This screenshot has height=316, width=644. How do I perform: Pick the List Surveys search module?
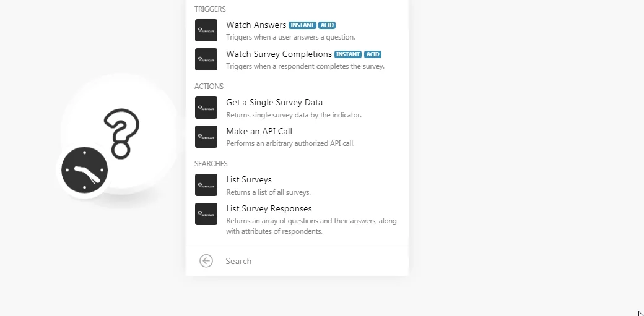[297, 185]
